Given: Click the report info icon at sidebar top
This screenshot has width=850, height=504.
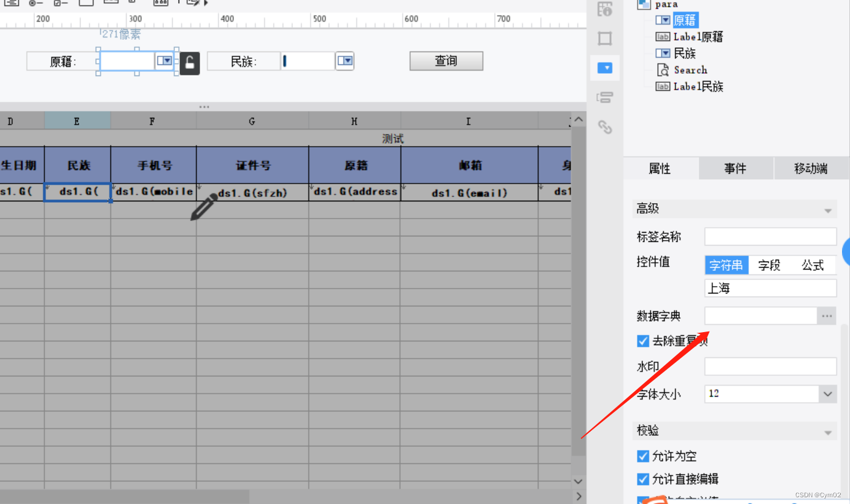Looking at the screenshot, I should pyautogui.click(x=605, y=9).
